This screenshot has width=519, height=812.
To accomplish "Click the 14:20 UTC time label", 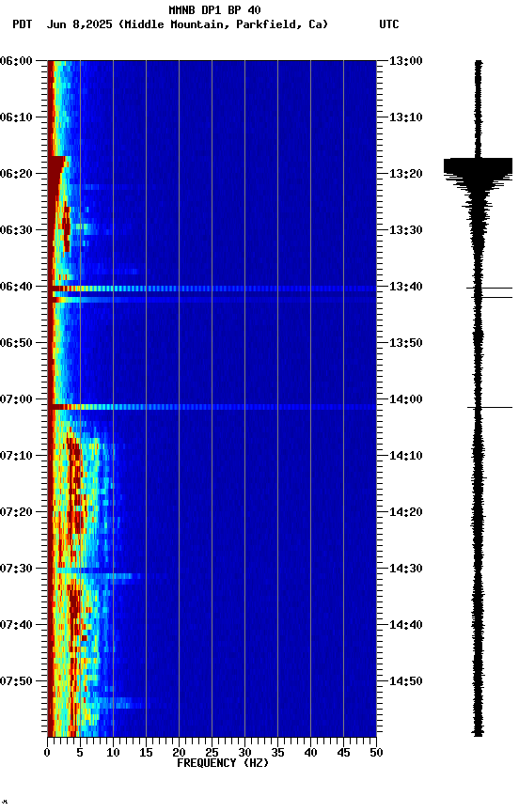I will click(x=405, y=512).
